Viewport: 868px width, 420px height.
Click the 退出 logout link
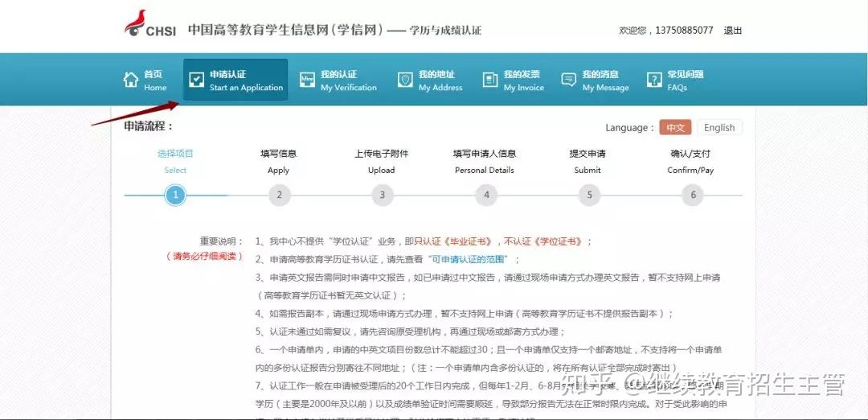733,31
